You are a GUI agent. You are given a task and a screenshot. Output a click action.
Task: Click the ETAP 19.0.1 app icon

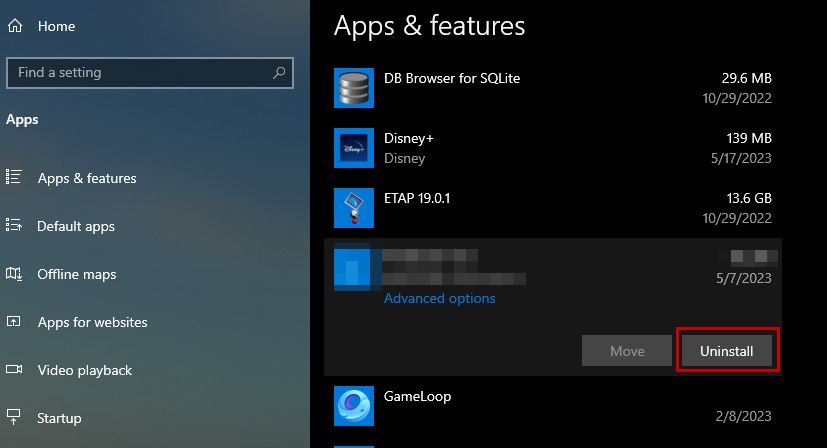[353, 208]
